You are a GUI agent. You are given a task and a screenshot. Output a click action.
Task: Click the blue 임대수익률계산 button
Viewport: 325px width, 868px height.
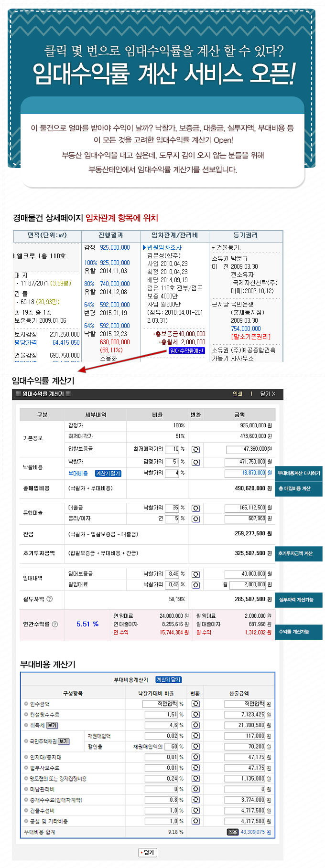pos(186,351)
